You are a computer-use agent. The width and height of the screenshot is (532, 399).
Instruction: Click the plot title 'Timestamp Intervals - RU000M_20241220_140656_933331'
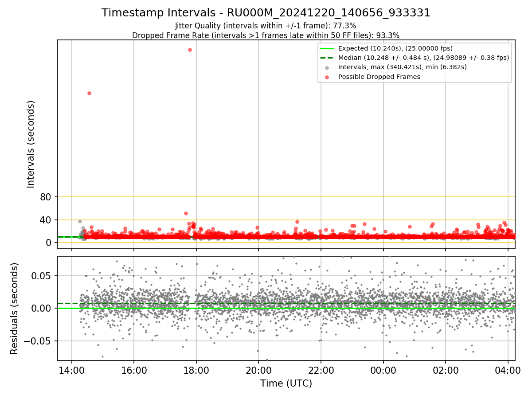[266, 13]
